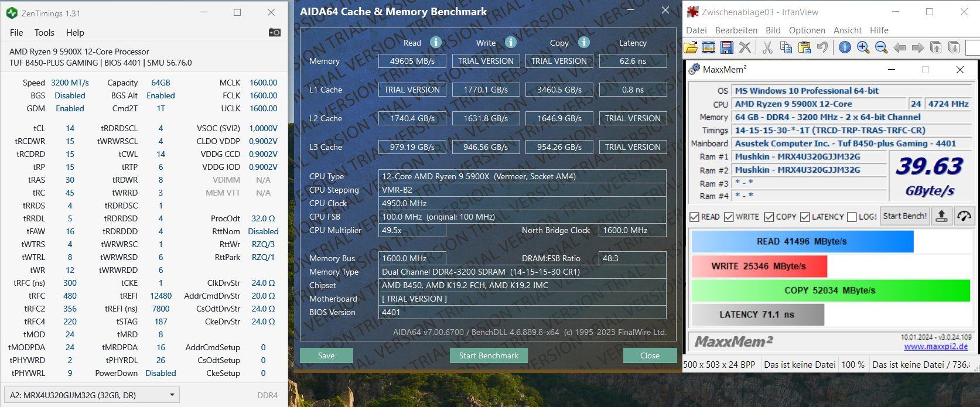Click the MaxxMem Start Bench! button
This screenshot has height=407, width=980.
905,216
